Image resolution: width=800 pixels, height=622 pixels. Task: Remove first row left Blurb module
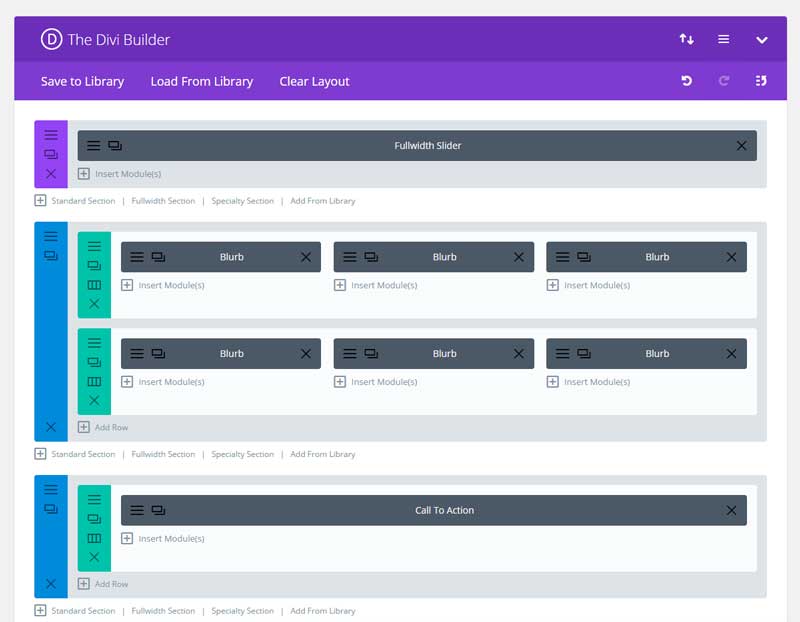point(306,257)
